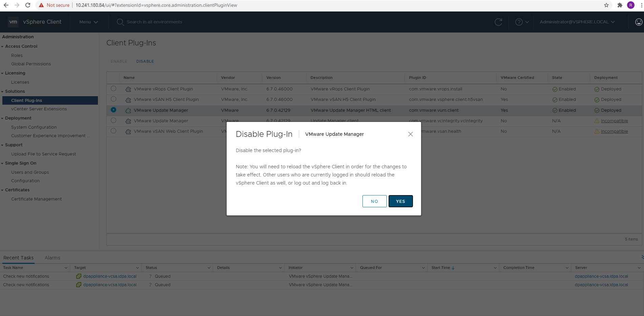This screenshot has height=316, width=644.
Task: Click the DISABLE action above the table
Action: click(x=145, y=61)
